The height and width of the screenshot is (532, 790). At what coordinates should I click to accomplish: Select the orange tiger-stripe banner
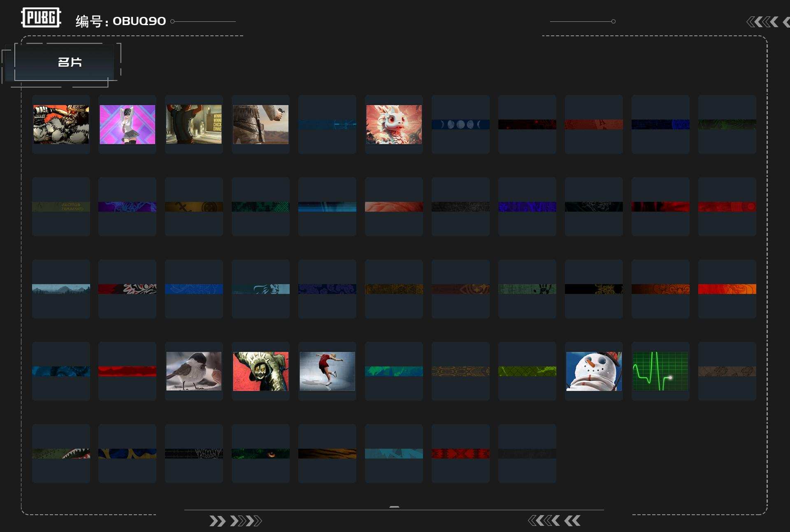coord(327,453)
